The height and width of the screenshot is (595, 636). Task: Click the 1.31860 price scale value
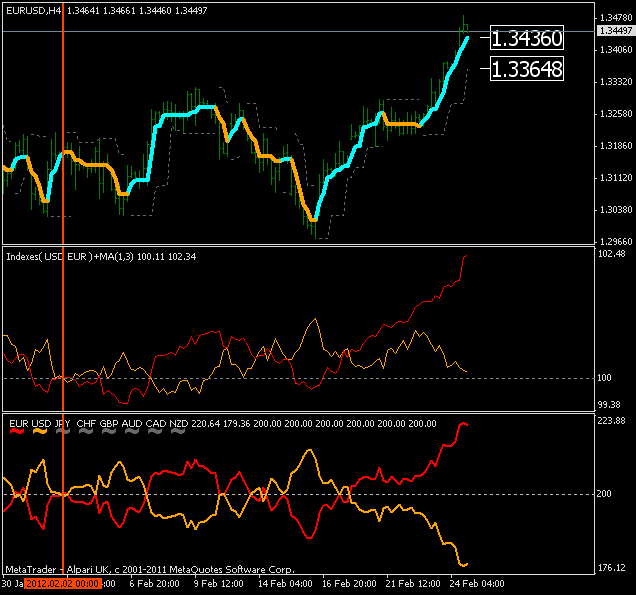coord(616,146)
